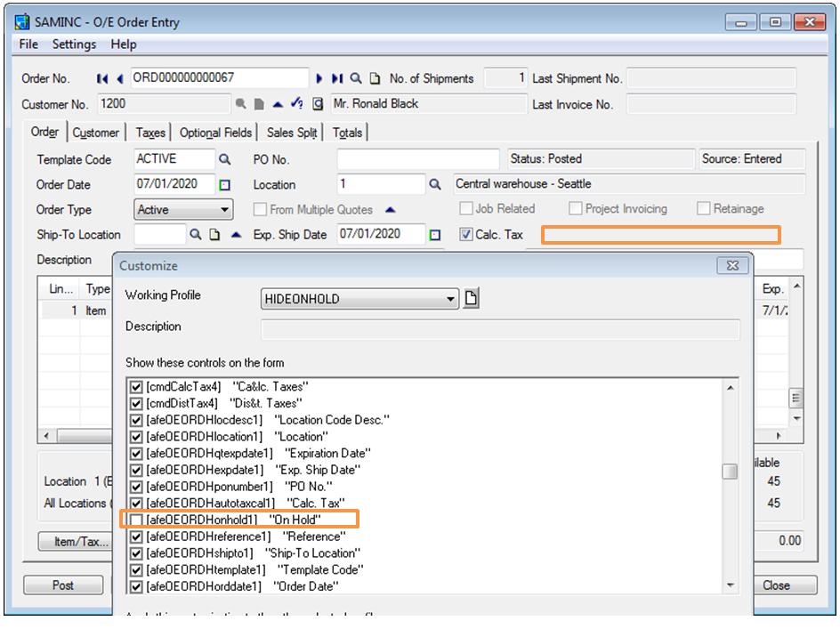Toggle Job Related checkbox
Viewport: 840px width, 629px height.
(466, 208)
